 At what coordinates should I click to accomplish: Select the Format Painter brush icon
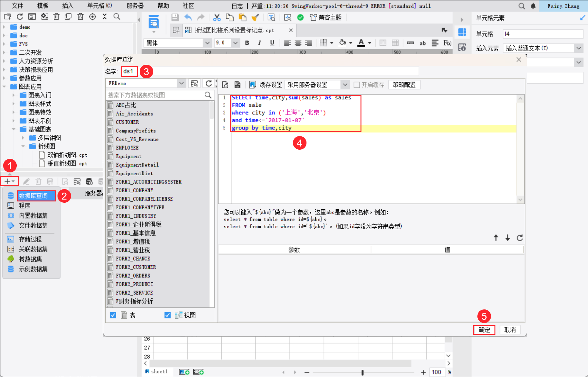point(255,17)
